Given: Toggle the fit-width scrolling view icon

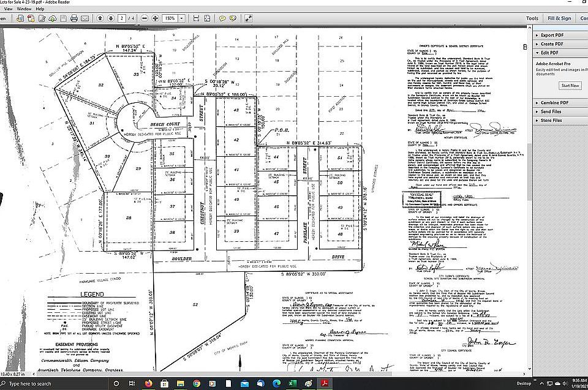Looking at the screenshot, I should [196, 18].
